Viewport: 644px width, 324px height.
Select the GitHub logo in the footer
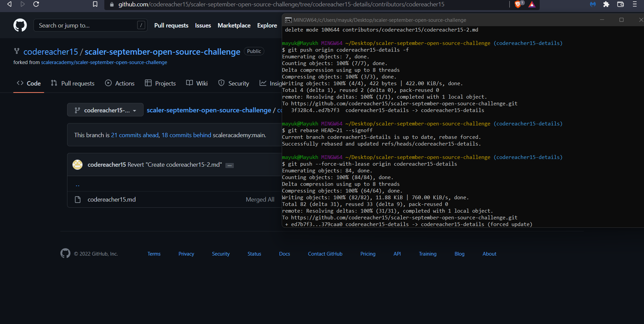point(65,254)
